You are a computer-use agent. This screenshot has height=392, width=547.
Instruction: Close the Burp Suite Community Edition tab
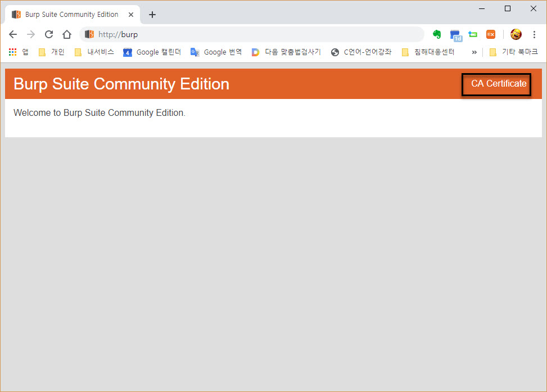131,15
